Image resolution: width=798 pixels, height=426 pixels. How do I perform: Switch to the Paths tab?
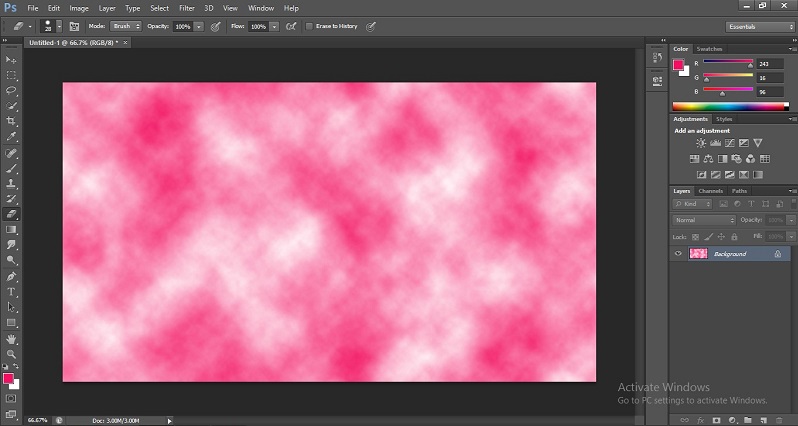[x=739, y=191]
